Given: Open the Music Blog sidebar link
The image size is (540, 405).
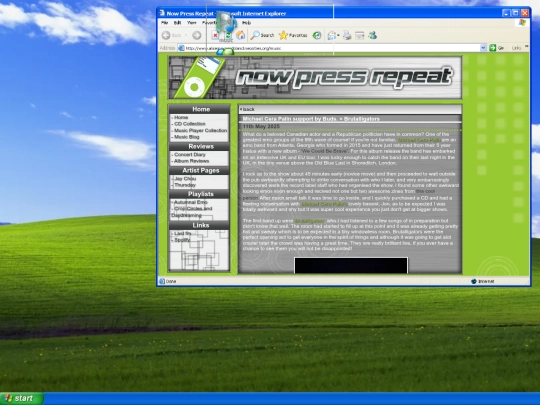Looking at the screenshot, I should pos(186,137).
